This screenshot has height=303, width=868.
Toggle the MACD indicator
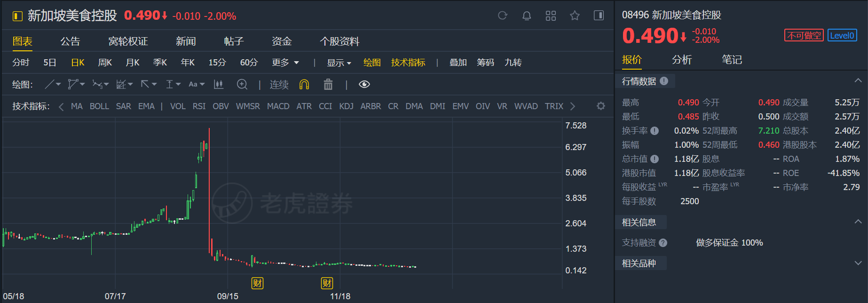278,106
